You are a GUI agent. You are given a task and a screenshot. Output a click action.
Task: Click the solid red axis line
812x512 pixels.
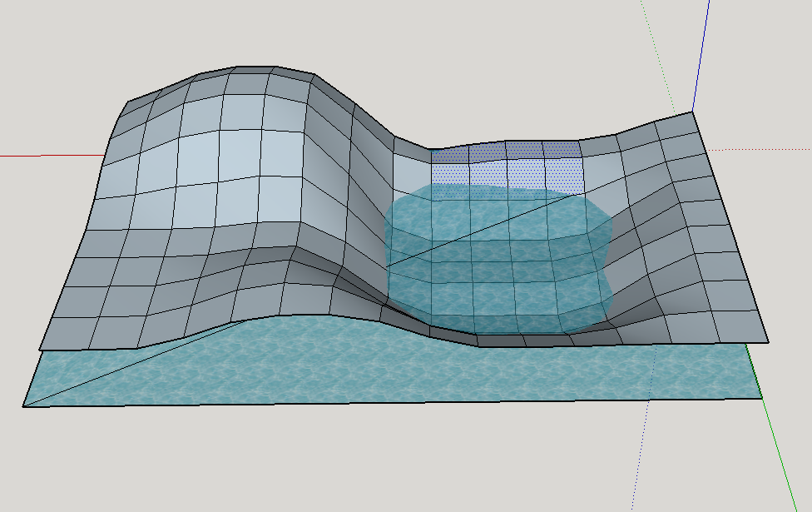(x=50, y=156)
